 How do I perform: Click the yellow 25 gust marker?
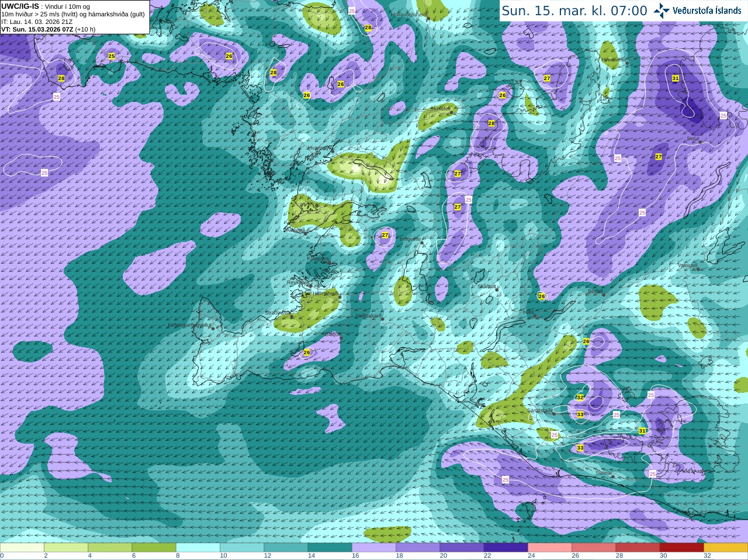pos(112,56)
